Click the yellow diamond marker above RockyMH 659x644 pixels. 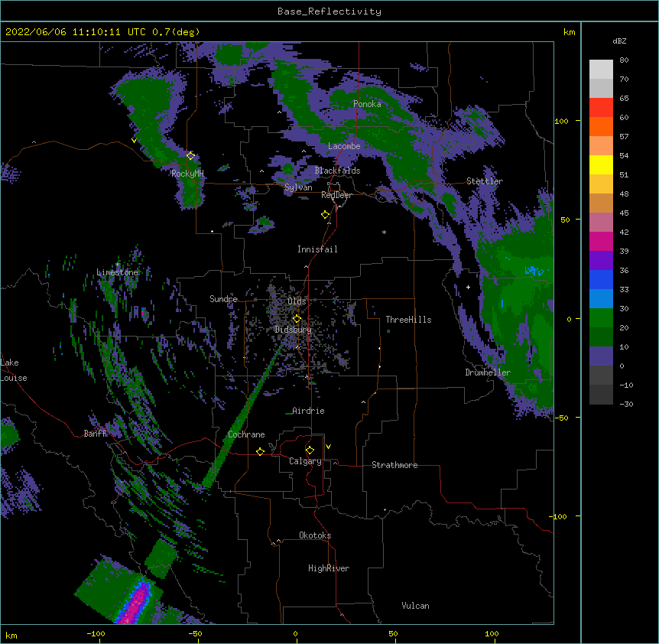tap(190, 156)
